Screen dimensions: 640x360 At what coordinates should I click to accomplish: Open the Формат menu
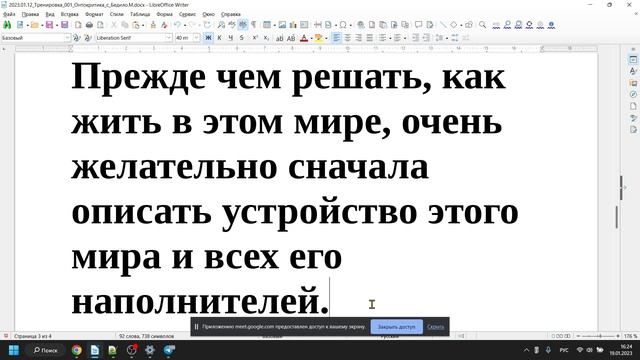pos(94,14)
